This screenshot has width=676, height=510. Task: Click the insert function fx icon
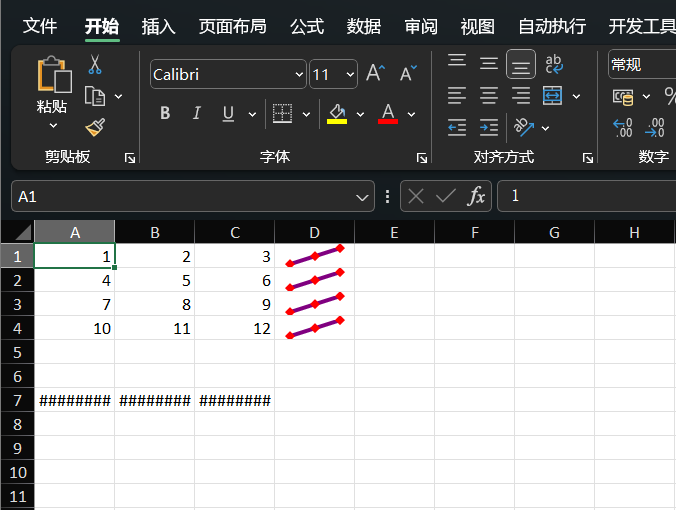[x=476, y=196]
